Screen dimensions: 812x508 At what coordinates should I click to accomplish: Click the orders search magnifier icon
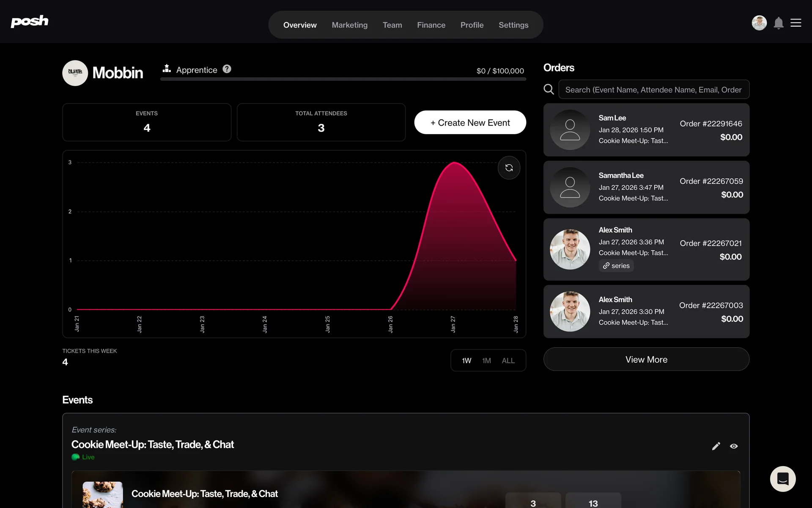[x=549, y=89]
